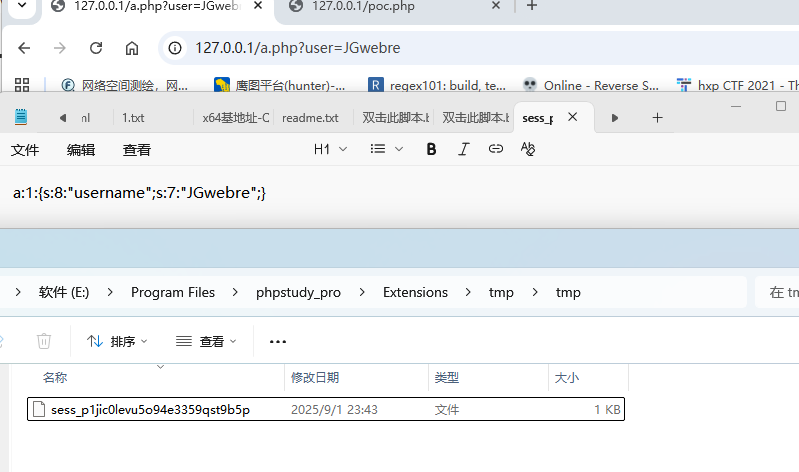Go back in browser history
This screenshot has width=799, height=472.
pos(24,48)
